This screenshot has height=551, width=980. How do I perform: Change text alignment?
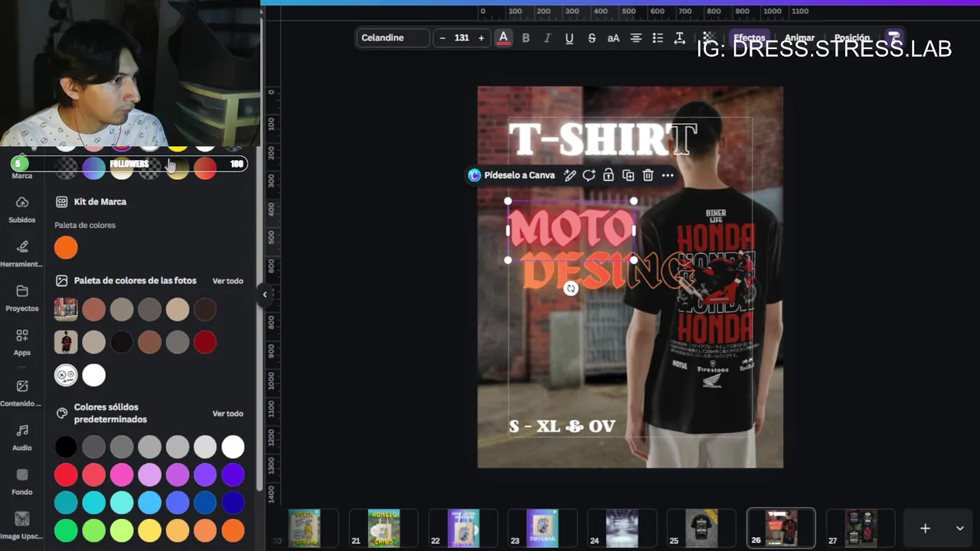(635, 37)
